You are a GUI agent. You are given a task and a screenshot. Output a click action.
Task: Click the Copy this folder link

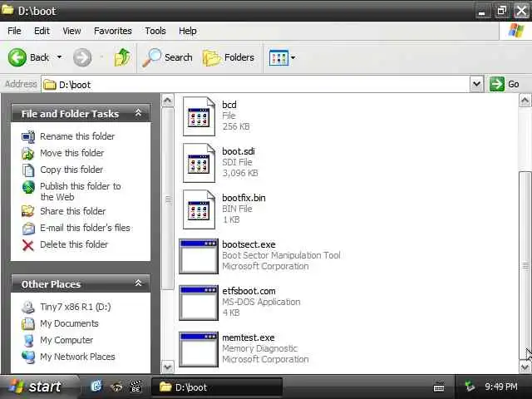point(71,170)
